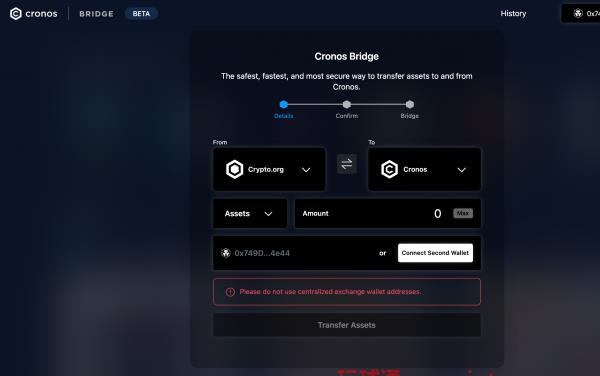Click the Cronos Bridge heading

(x=347, y=56)
